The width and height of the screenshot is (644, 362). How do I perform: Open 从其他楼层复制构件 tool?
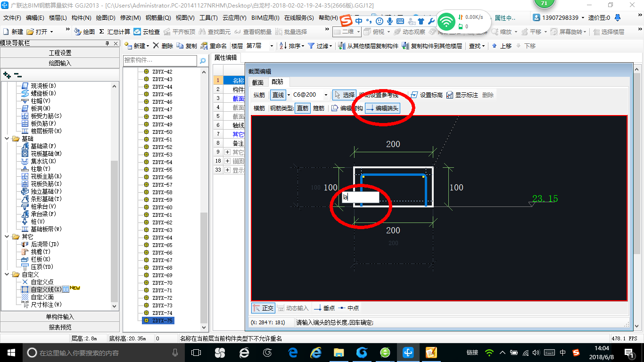[x=369, y=46]
